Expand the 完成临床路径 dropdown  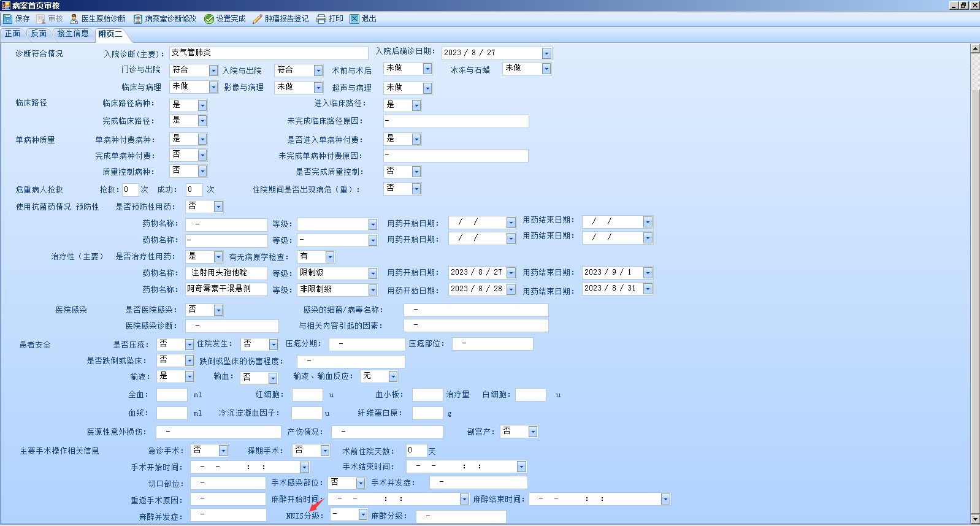tap(202, 121)
